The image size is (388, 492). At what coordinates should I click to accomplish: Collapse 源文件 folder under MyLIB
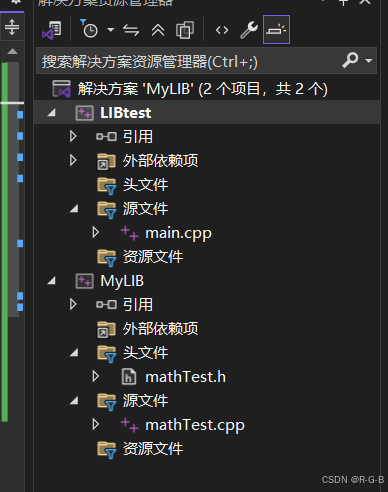[74, 401]
